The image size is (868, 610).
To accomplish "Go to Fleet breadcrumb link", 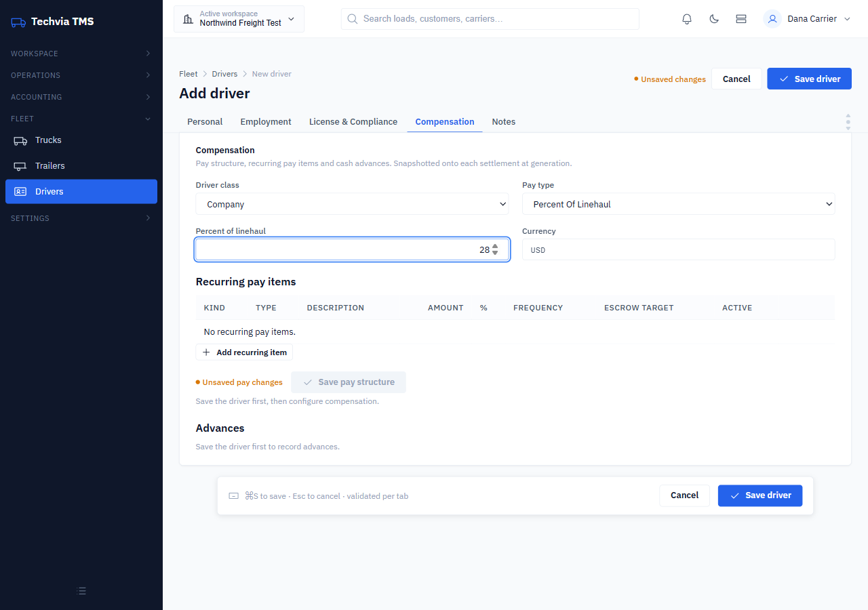I will 189,74.
